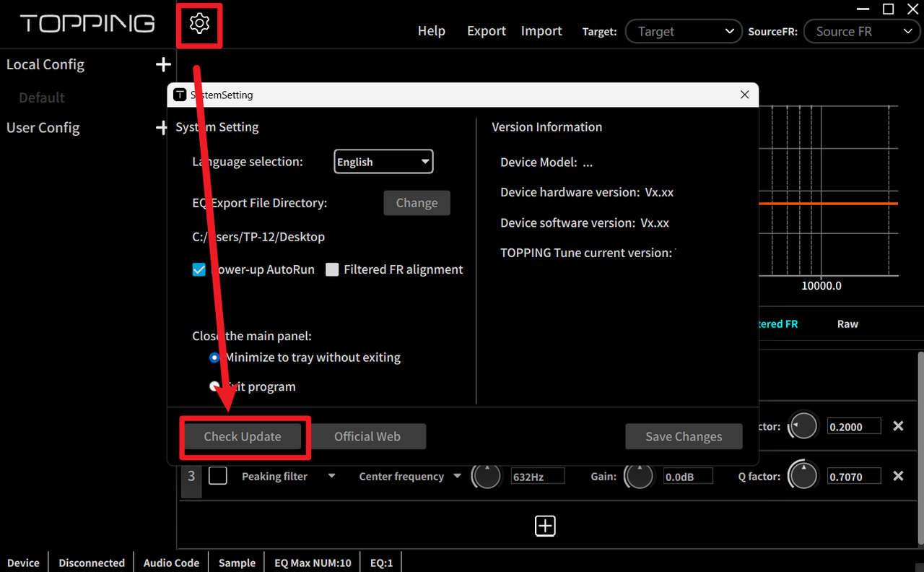Enable filter 3 checkbox

pos(218,476)
